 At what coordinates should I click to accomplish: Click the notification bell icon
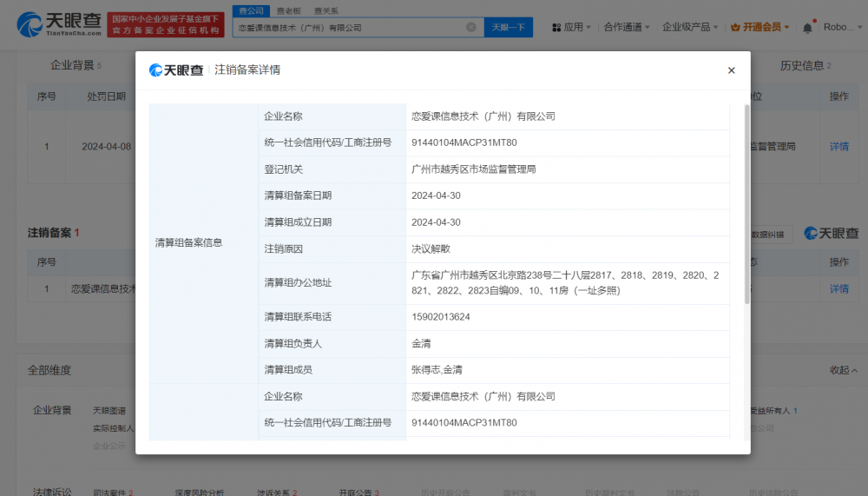(x=807, y=27)
